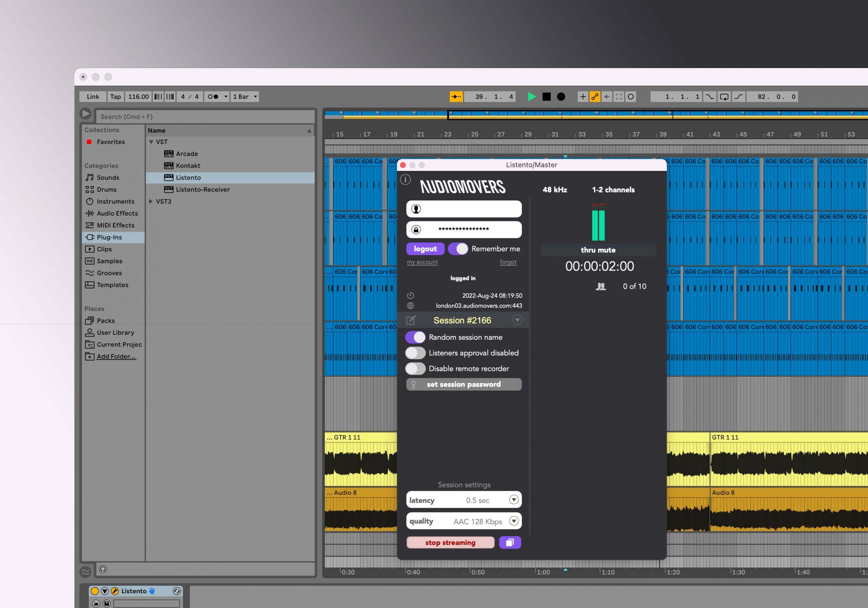
Task: Click the Capture MIDI bracket icon
Action: [619, 97]
